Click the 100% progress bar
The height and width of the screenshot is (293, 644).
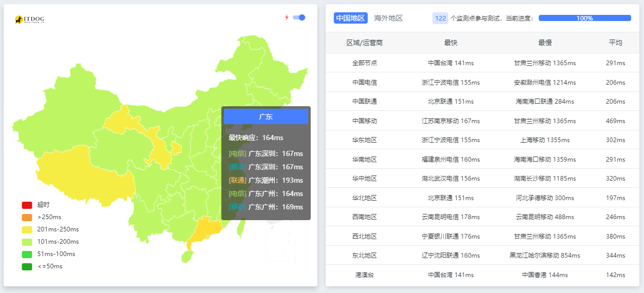(584, 18)
